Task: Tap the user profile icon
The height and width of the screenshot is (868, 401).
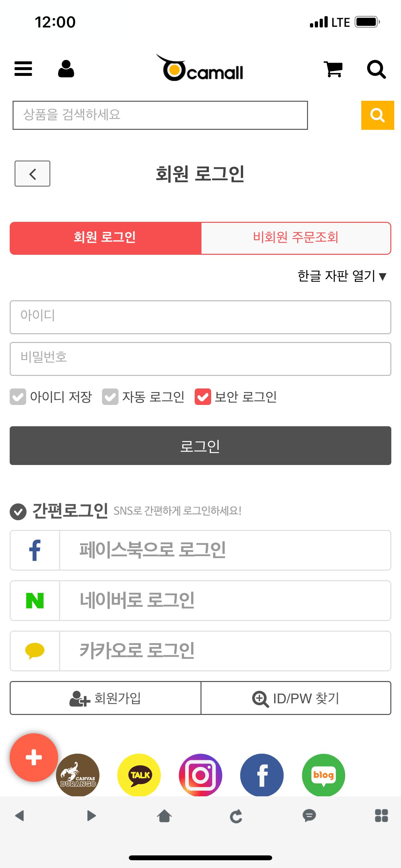Action: [x=66, y=69]
